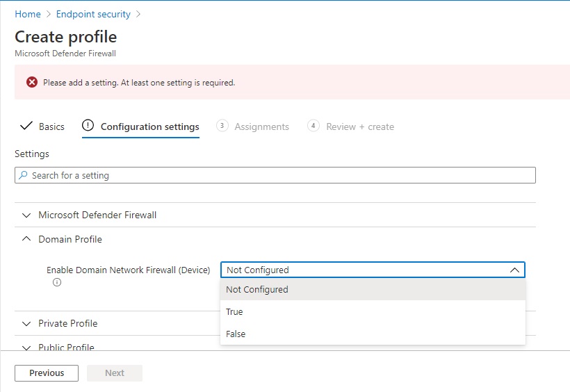Expand the Private Profile section
This screenshot has width=570, height=392.
tap(26, 324)
